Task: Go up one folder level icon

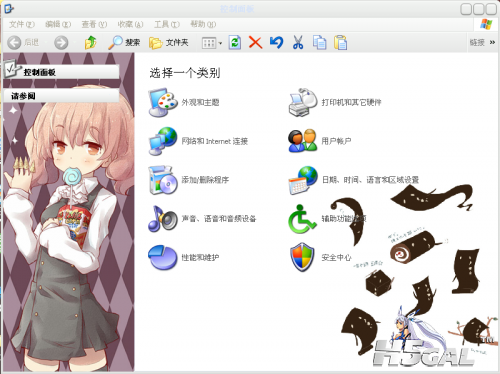Action: [90, 42]
